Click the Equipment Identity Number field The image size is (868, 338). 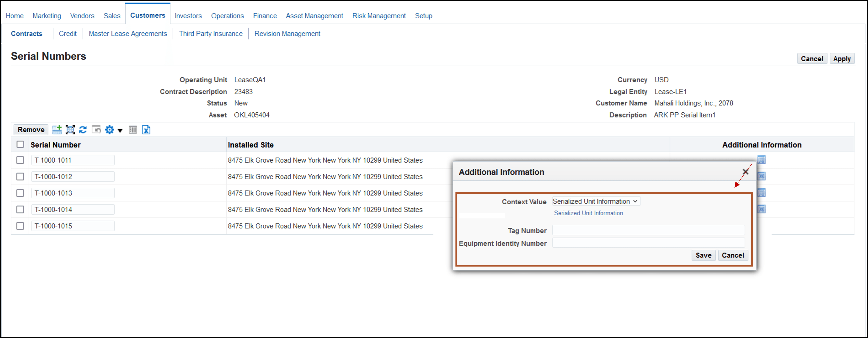[648, 243]
